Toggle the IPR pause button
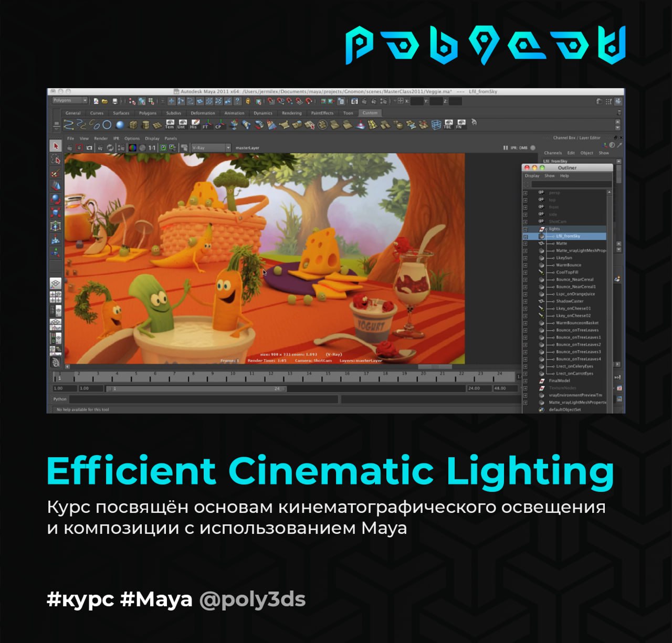 [506, 148]
